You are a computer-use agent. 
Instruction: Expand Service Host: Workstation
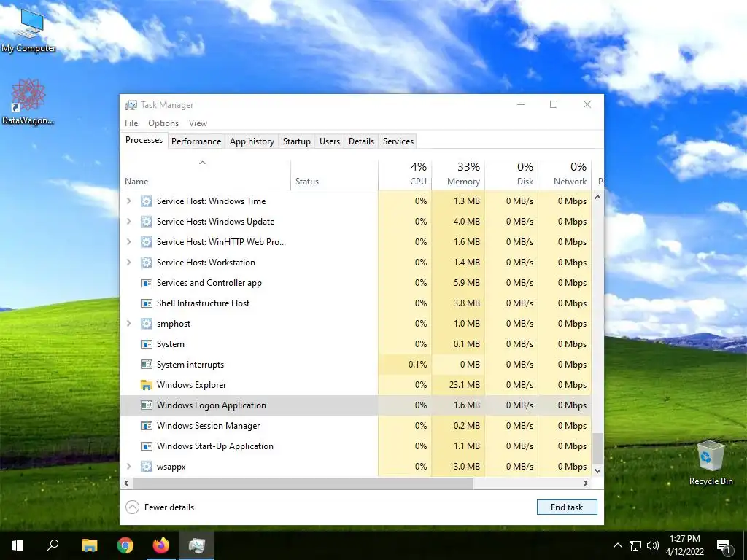128,262
